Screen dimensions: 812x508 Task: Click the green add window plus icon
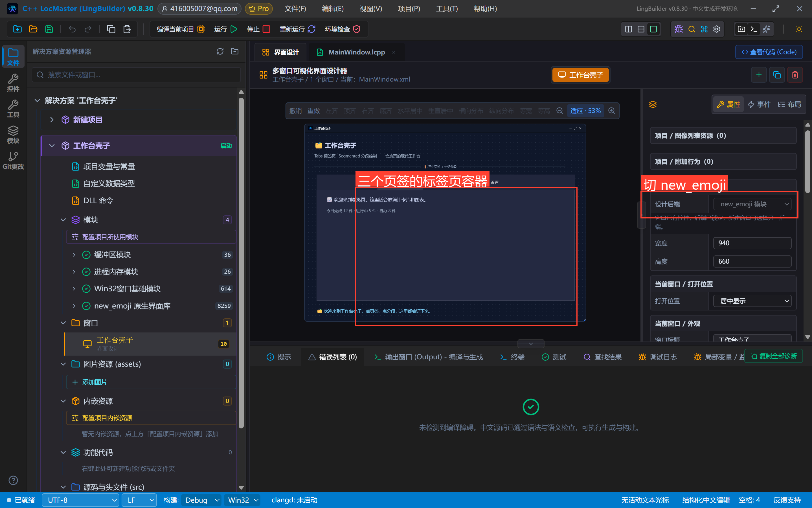click(759, 75)
